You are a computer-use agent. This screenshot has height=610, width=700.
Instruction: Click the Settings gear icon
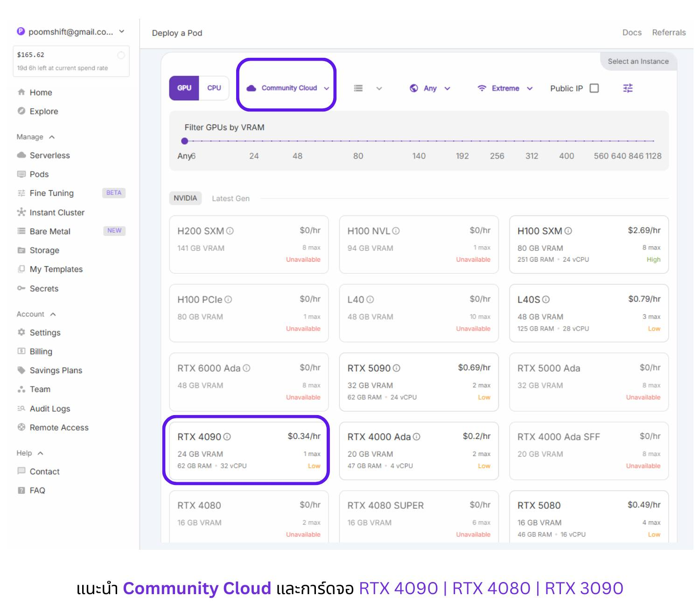[x=21, y=333]
